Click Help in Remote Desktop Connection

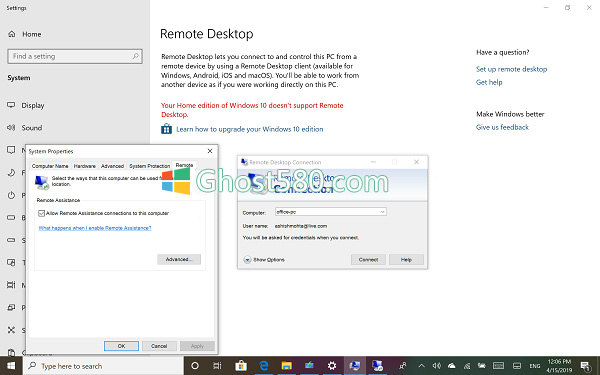[406, 260]
